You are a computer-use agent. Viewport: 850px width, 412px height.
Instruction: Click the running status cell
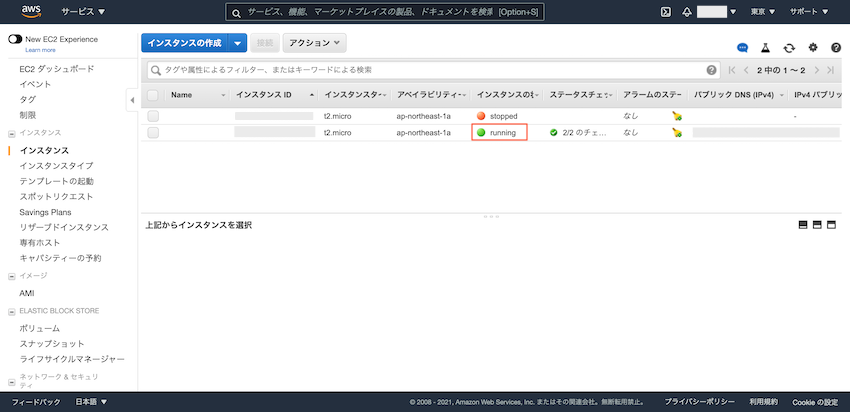pyautogui.click(x=499, y=133)
